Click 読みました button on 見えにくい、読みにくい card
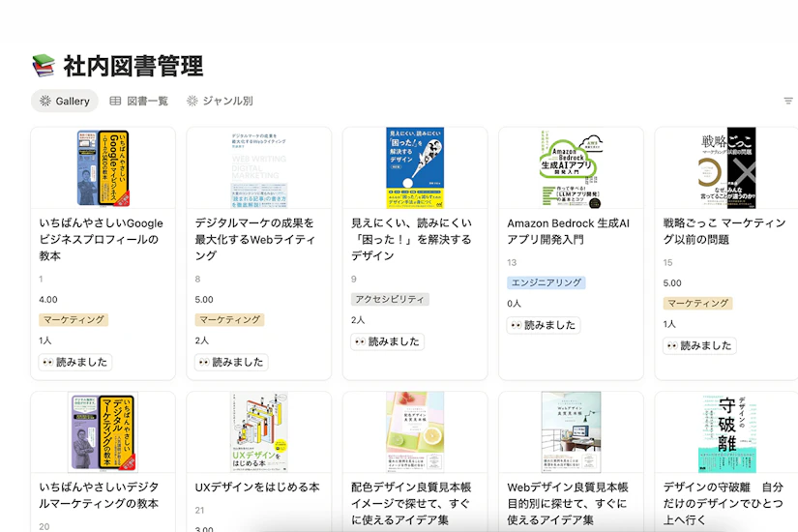 387,341
